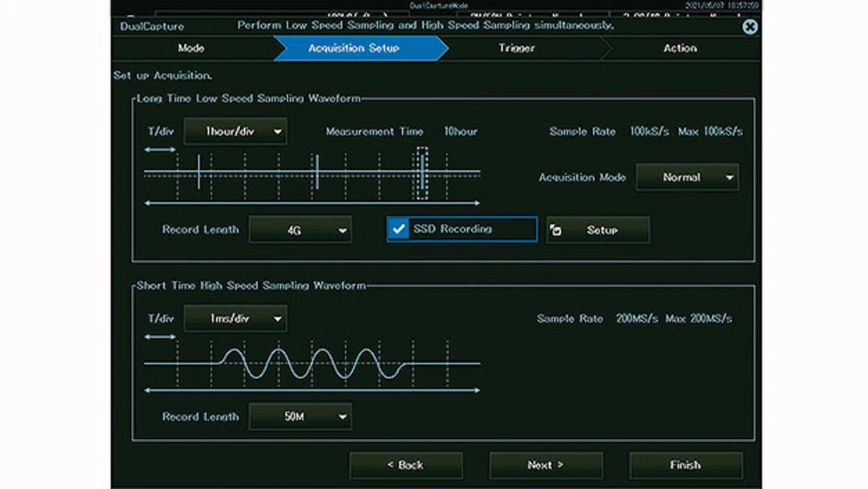Click the Next button

(545, 465)
